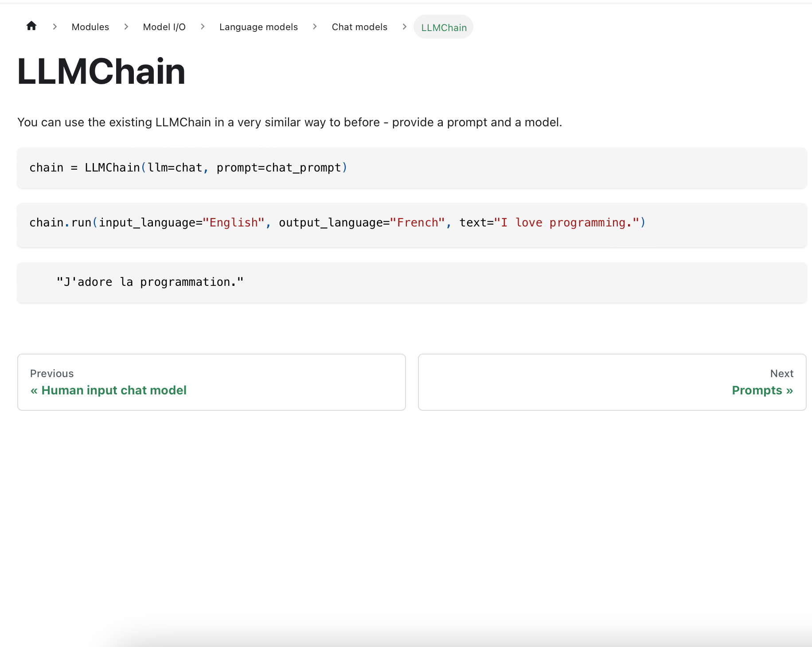Go to the Model I/O breadcrumb

(x=164, y=27)
